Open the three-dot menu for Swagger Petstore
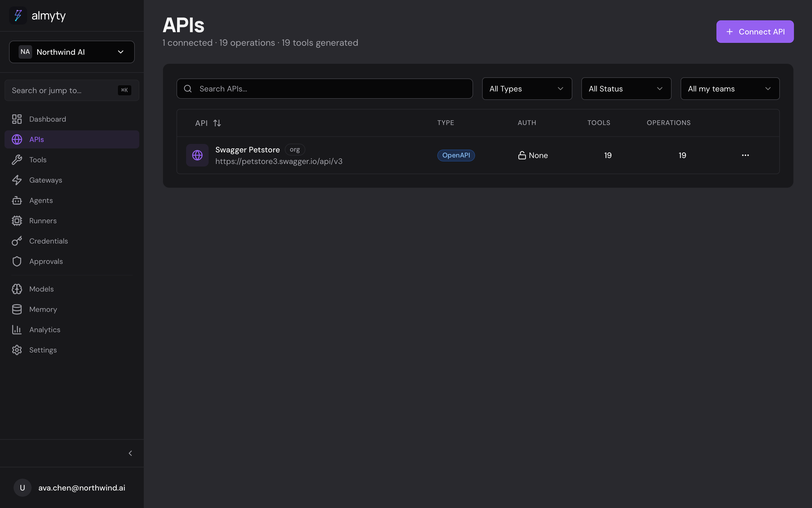The height and width of the screenshot is (508, 812). tap(745, 155)
